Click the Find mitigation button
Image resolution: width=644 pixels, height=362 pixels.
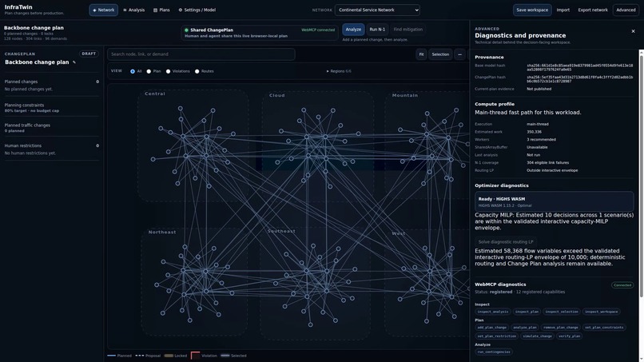click(x=407, y=30)
